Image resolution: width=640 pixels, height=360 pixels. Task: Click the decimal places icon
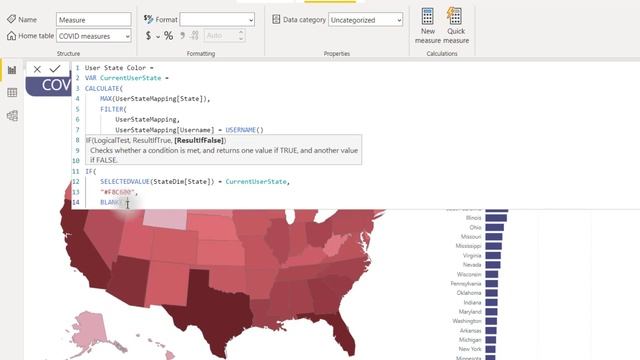point(195,36)
